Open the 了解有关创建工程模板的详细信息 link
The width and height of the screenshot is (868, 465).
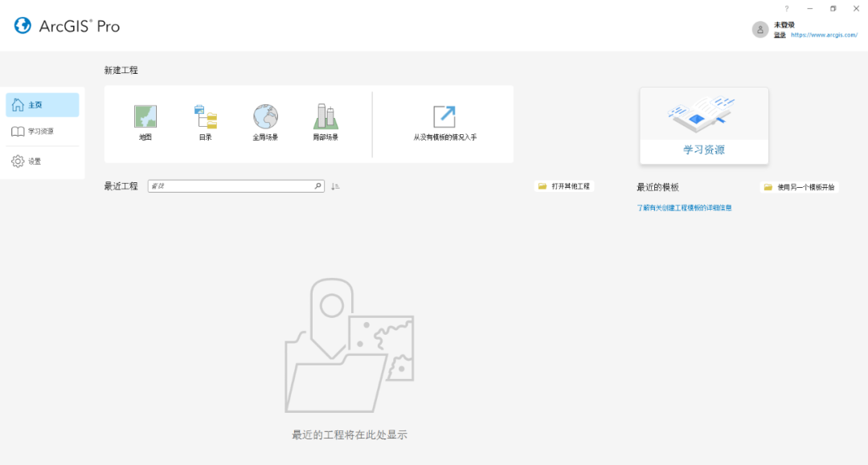[685, 206]
